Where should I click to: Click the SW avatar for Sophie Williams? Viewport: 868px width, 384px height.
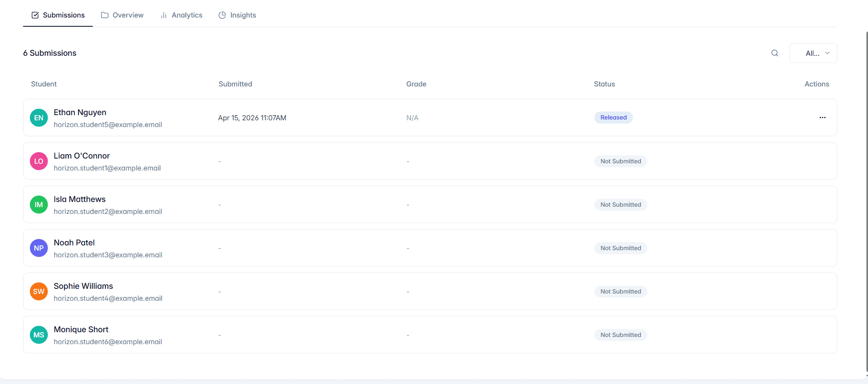click(39, 291)
